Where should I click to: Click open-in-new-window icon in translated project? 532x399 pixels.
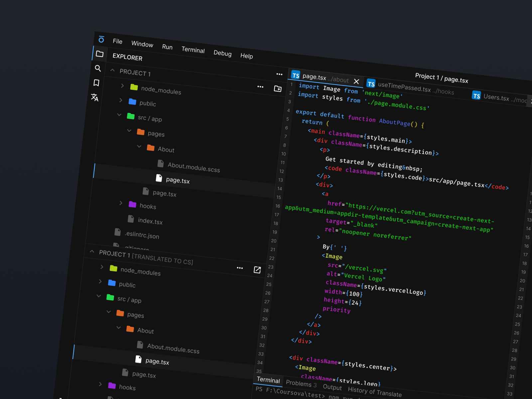click(x=257, y=270)
